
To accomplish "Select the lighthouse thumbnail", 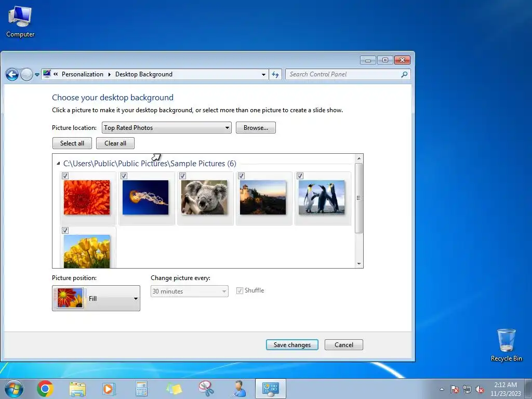I will coord(263,197).
